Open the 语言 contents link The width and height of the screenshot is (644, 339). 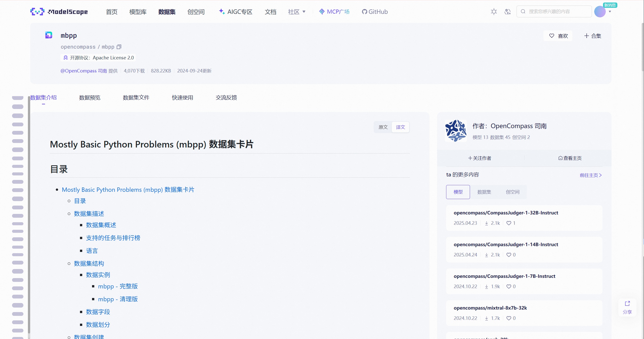92,251
